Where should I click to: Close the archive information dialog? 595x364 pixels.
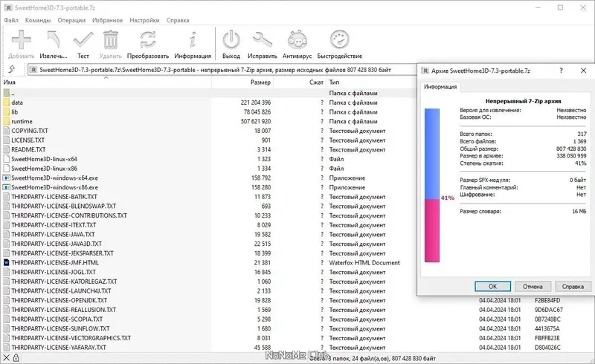[584, 71]
